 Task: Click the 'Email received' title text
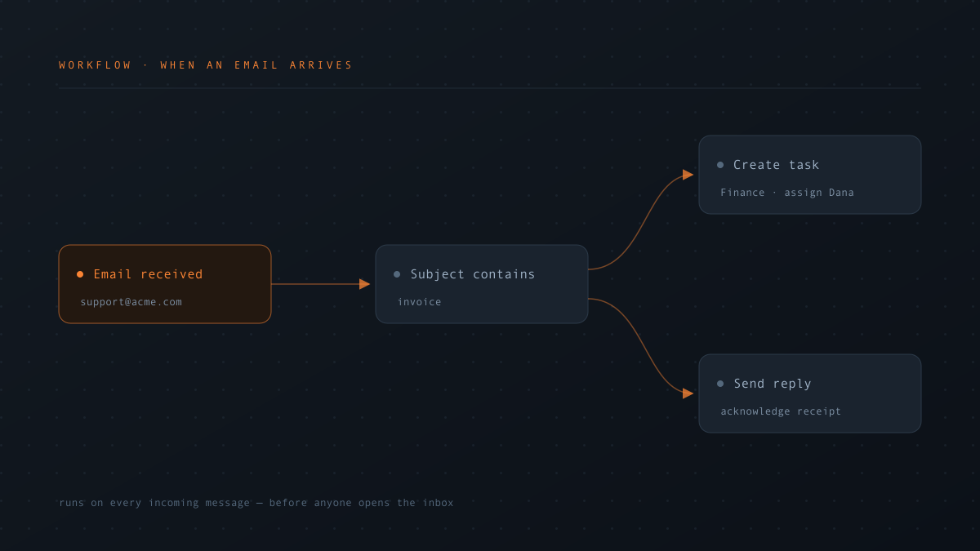pos(148,274)
